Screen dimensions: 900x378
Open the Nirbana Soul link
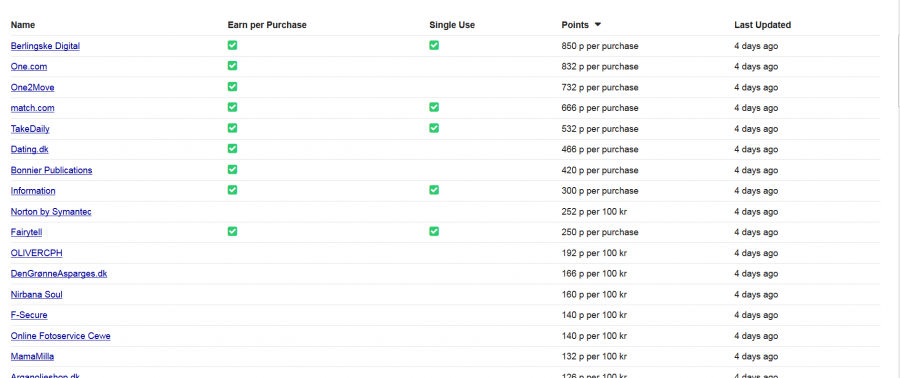point(37,294)
